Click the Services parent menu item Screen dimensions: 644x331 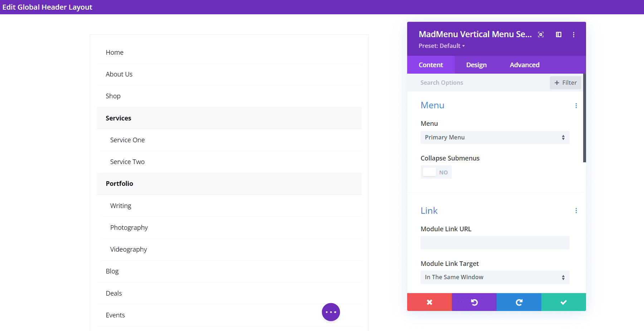229,118
